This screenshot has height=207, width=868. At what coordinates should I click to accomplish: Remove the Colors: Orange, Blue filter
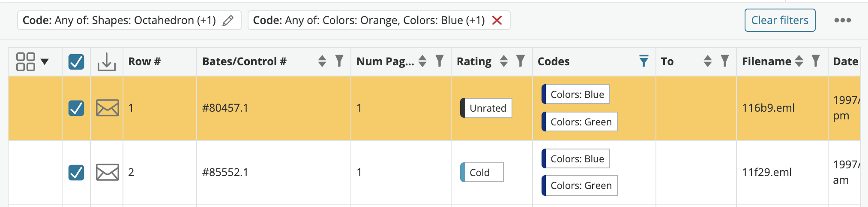click(x=497, y=20)
